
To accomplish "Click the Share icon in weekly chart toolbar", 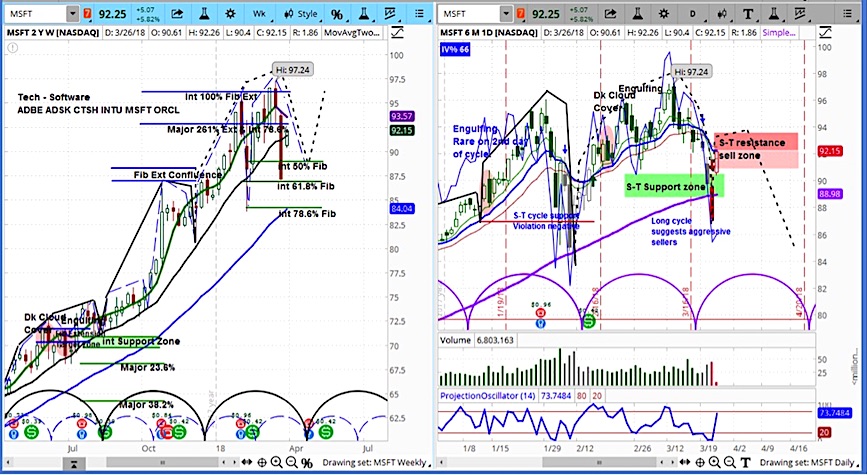I will [x=176, y=14].
